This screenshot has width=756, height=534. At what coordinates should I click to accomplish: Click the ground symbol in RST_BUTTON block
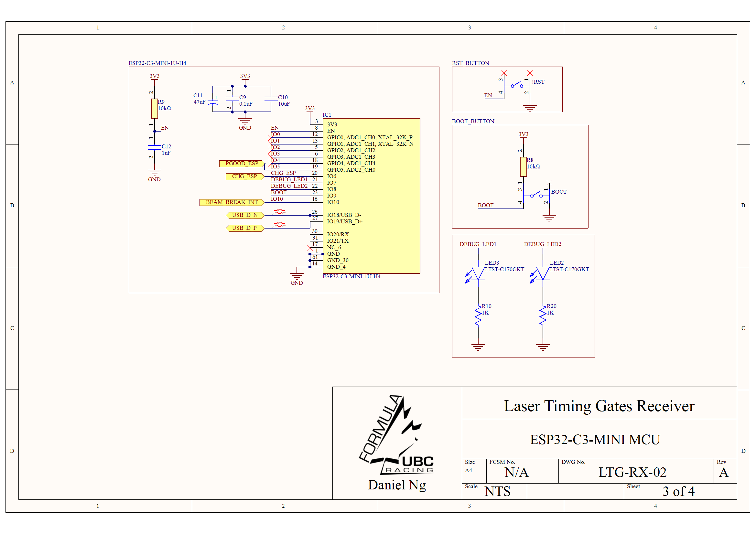(530, 108)
